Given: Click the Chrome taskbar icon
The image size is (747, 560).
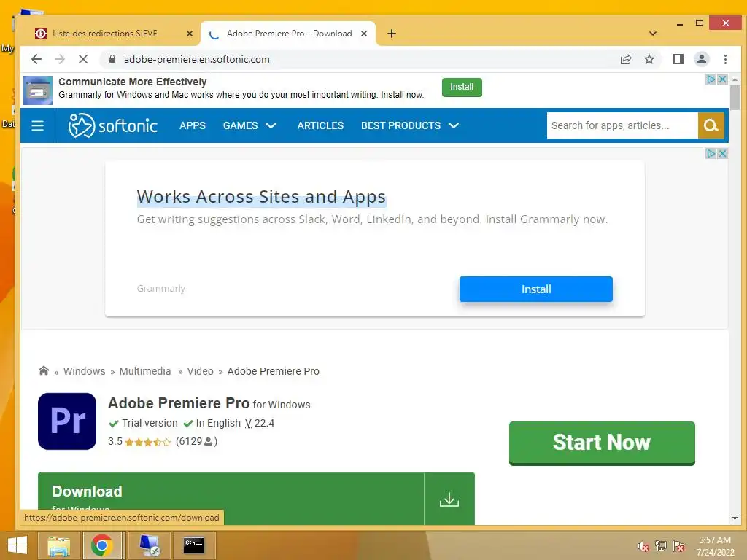Looking at the screenshot, I should pyautogui.click(x=102, y=545).
